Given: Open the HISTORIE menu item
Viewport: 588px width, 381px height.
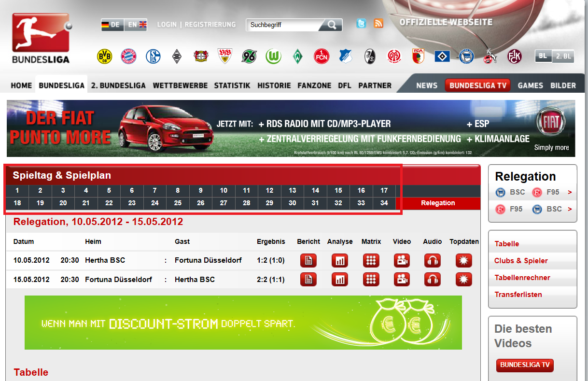Looking at the screenshot, I should point(274,85).
